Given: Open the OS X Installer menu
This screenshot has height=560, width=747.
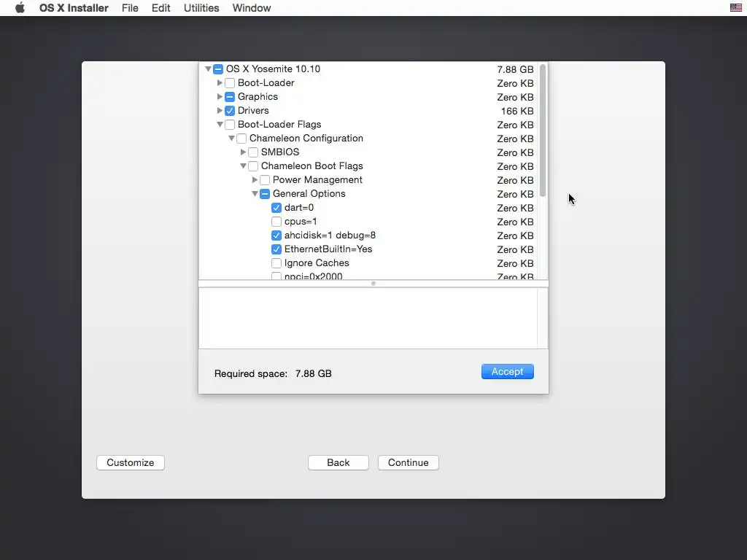Looking at the screenshot, I should (x=74, y=8).
